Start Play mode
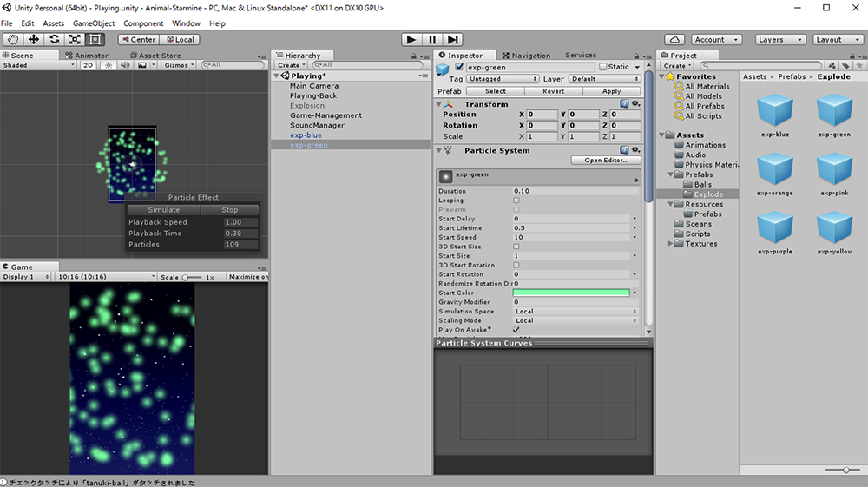The width and height of the screenshot is (868, 487). (411, 39)
